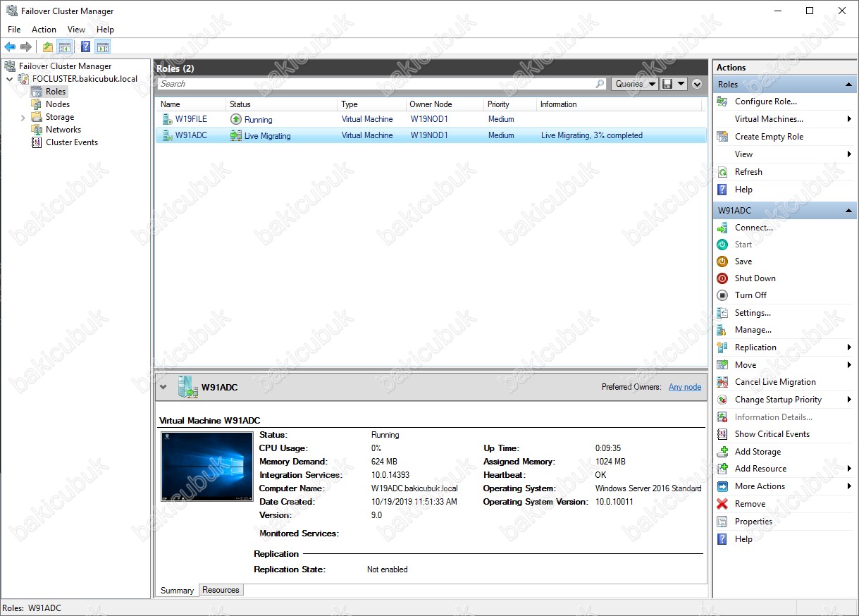Click the W91ADC virtual machine thumbnail
Image resolution: width=859 pixels, height=616 pixels.
click(207, 467)
